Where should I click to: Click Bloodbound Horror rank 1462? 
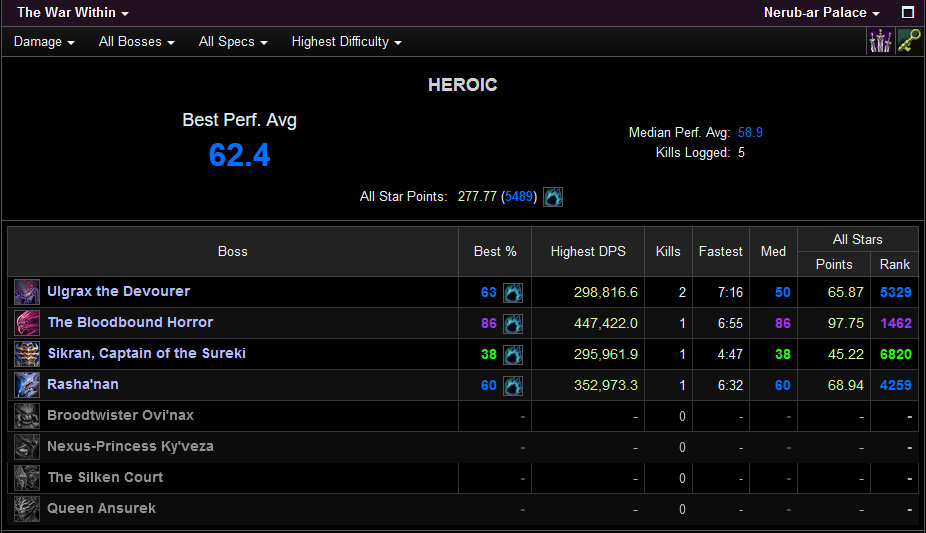[895, 323]
